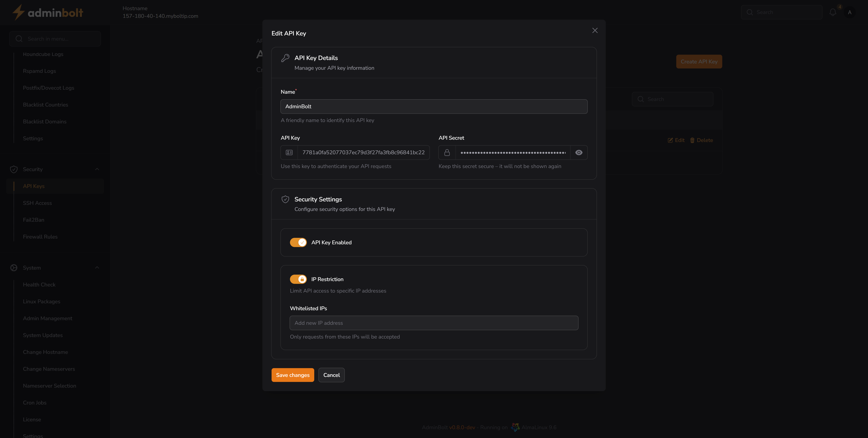
Task: Open Cron Jobs from the sidebar
Action: (34, 402)
